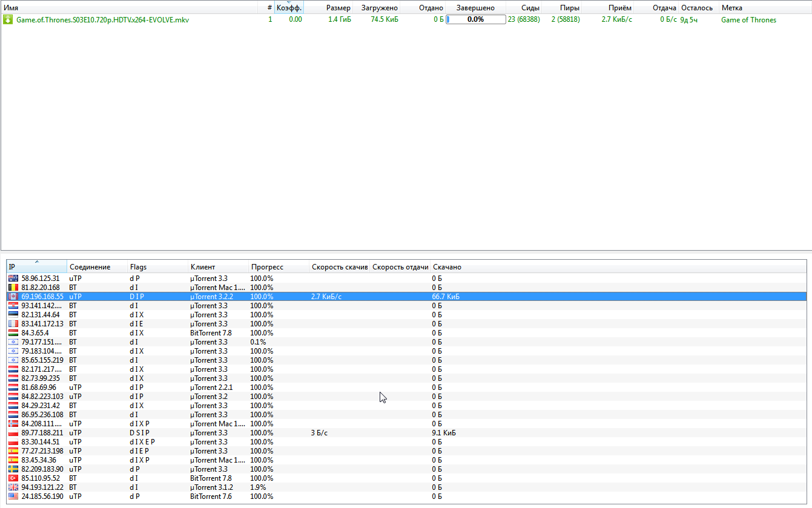Click the BitTorrent 7.6 client cell
Image resolution: width=812 pixels, height=508 pixels.
pyautogui.click(x=211, y=496)
